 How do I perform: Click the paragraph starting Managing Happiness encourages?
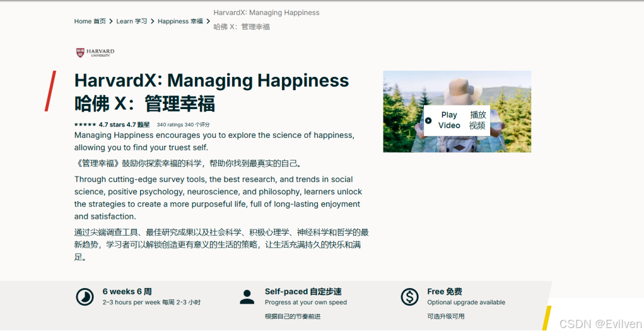[214, 141]
